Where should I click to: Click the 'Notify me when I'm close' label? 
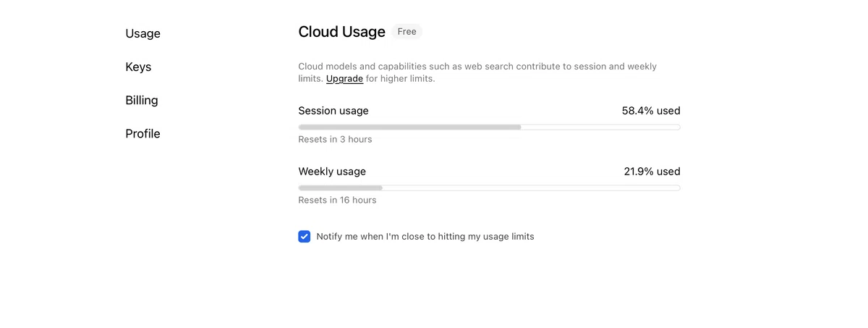click(x=425, y=236)
